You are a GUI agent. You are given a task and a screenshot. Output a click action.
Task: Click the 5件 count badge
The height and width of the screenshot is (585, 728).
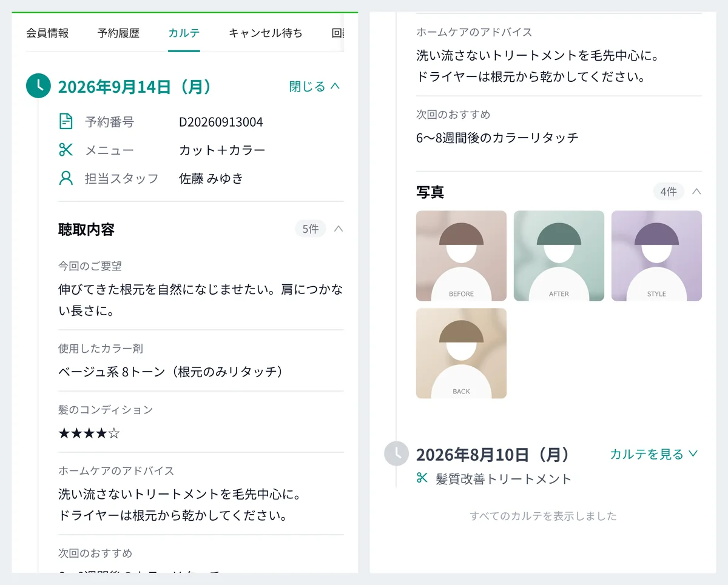[x=310, y=229]
